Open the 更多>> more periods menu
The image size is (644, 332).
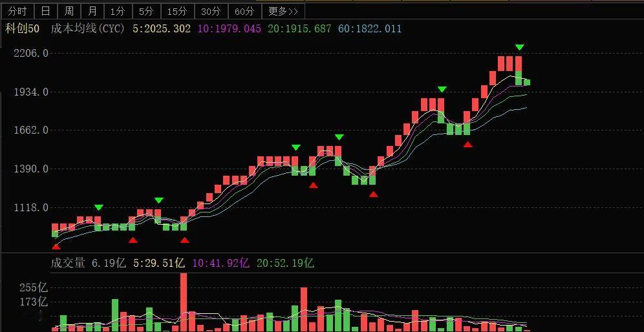click(283, 11)
